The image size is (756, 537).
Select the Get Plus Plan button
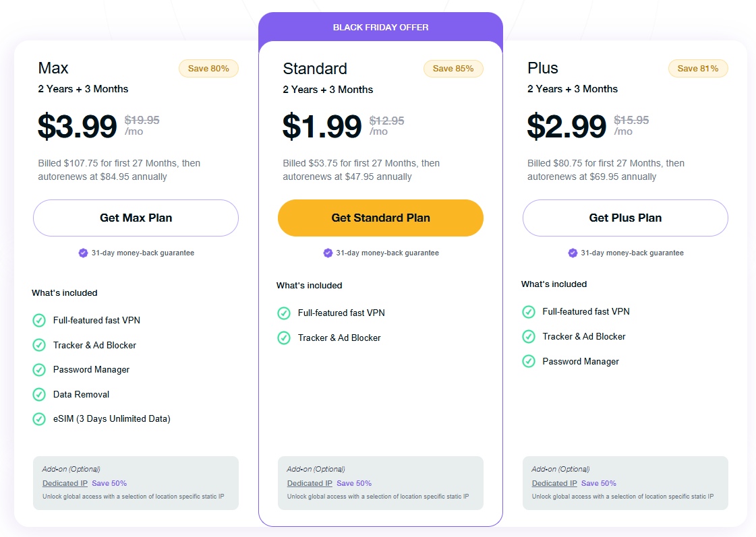click(x=625, y=218)
